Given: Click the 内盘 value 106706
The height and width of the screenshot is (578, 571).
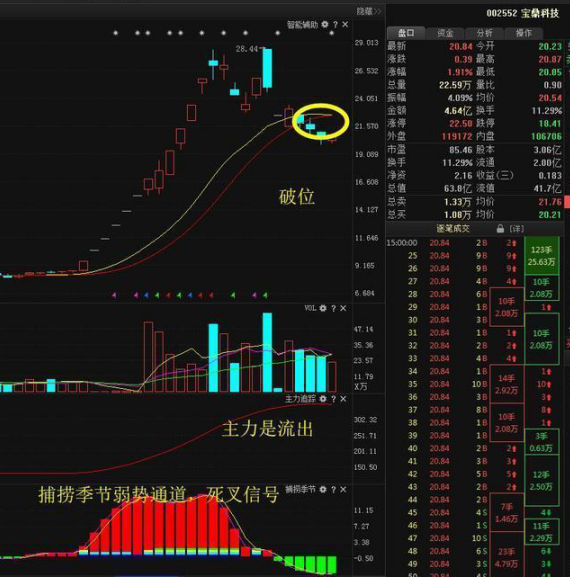Looking at the screenshot, I should pos(547,136).
